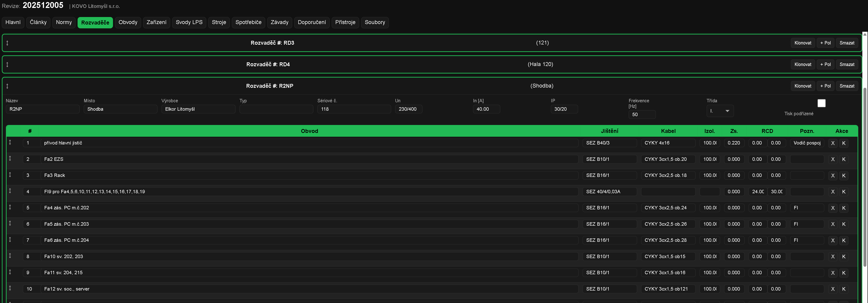Switch to the Obvody tab
868x303 pixels.
tap(128, 22)
